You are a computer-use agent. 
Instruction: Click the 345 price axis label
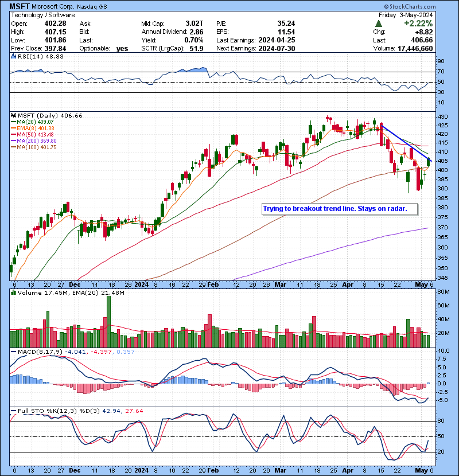(442, 278)
